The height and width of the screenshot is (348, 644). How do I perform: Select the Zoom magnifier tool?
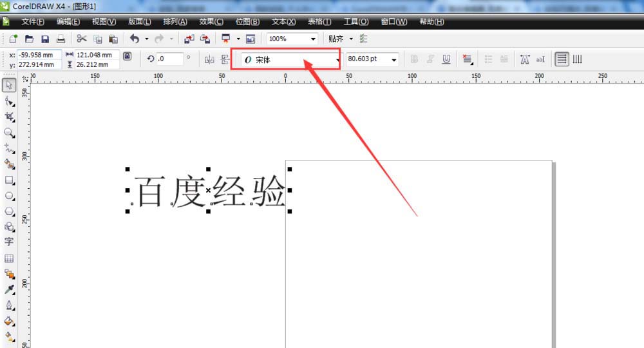pyautogui.click(x=10, y=133)
